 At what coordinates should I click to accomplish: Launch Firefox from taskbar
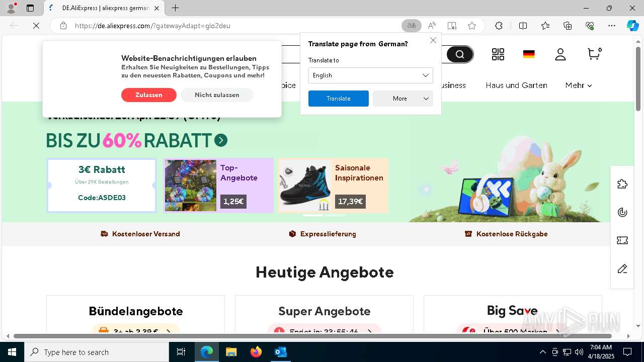(x=256, y=352)
